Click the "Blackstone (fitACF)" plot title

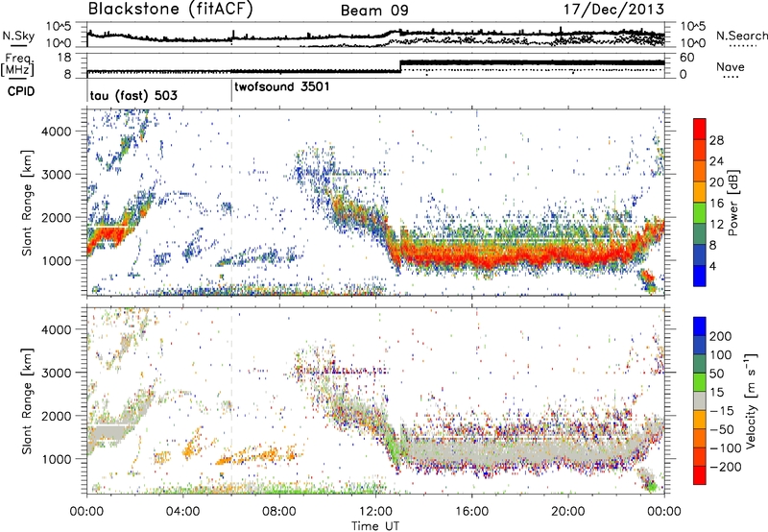[171, 10]
